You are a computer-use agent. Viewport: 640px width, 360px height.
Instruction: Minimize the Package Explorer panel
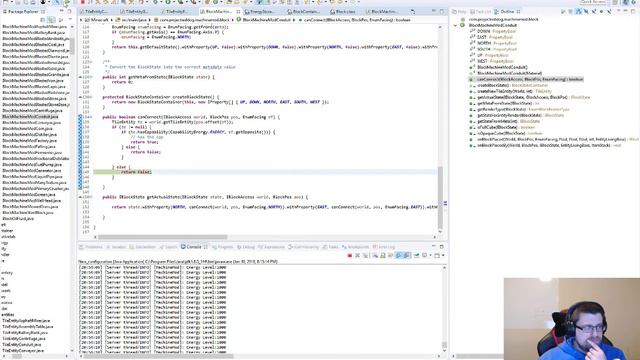point(61,11)
